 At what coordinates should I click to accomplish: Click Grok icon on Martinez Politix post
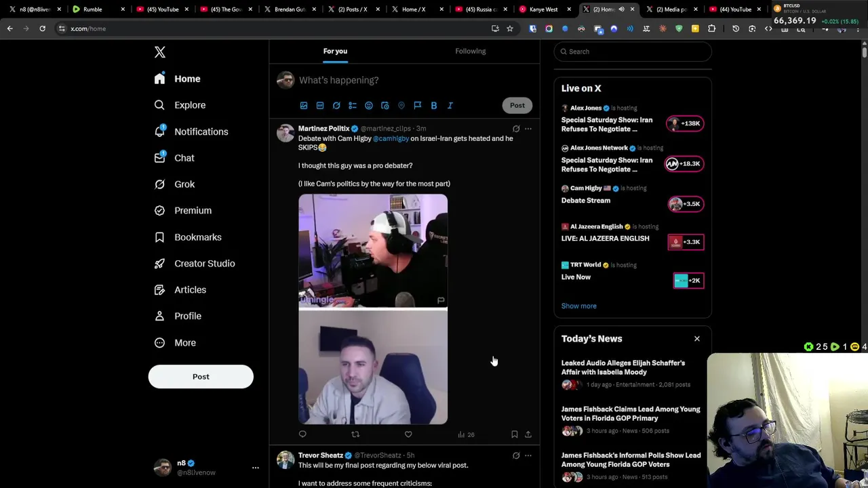point(516,129)
